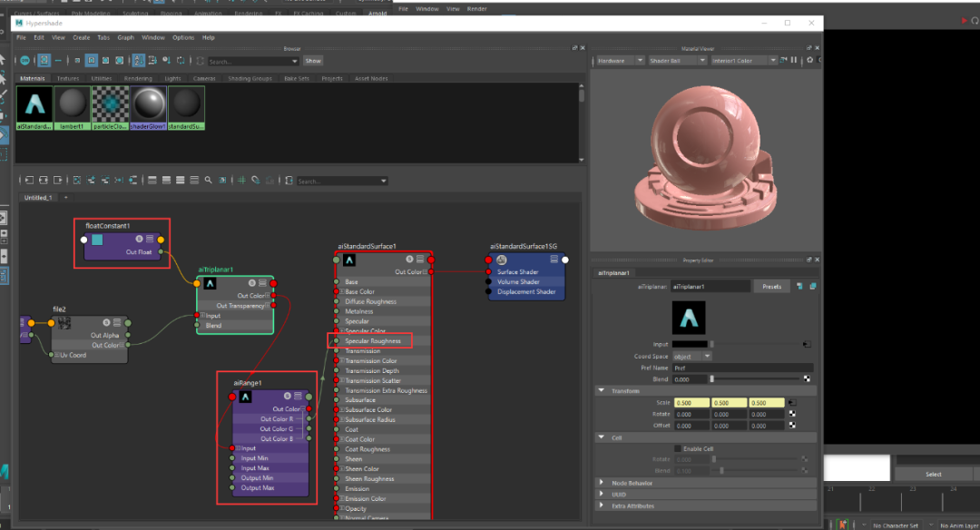Click the aiTriplanar1 name input field
The width and height of the screenshot is (980, 530).
[x=710, y=286]
